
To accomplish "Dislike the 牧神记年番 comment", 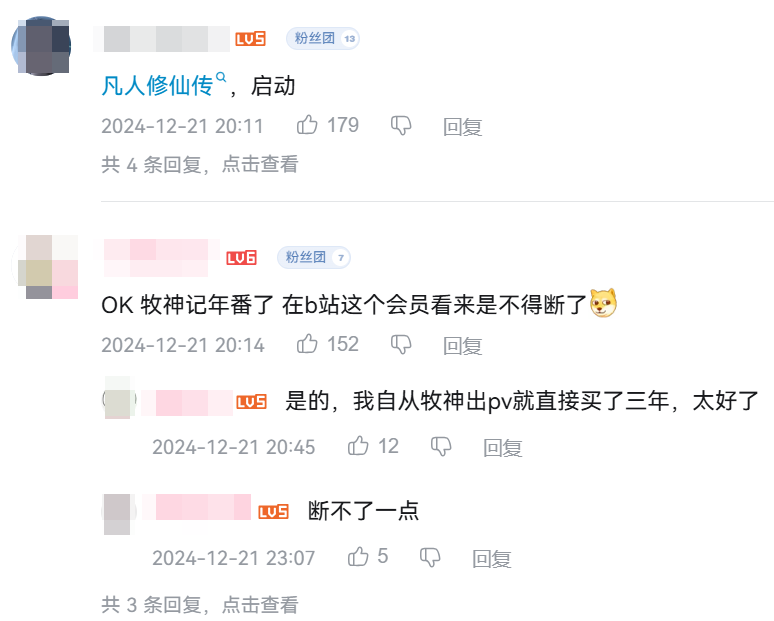I will (401, 345).
